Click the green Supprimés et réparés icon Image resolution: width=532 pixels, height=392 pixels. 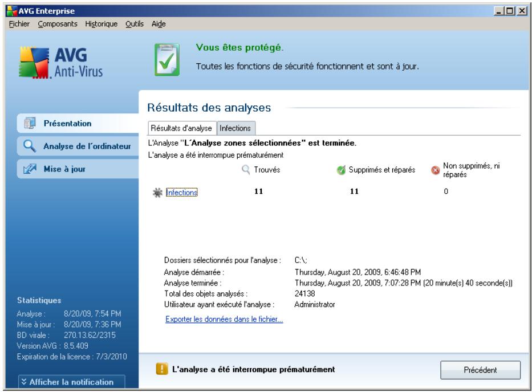click(341, 170)
